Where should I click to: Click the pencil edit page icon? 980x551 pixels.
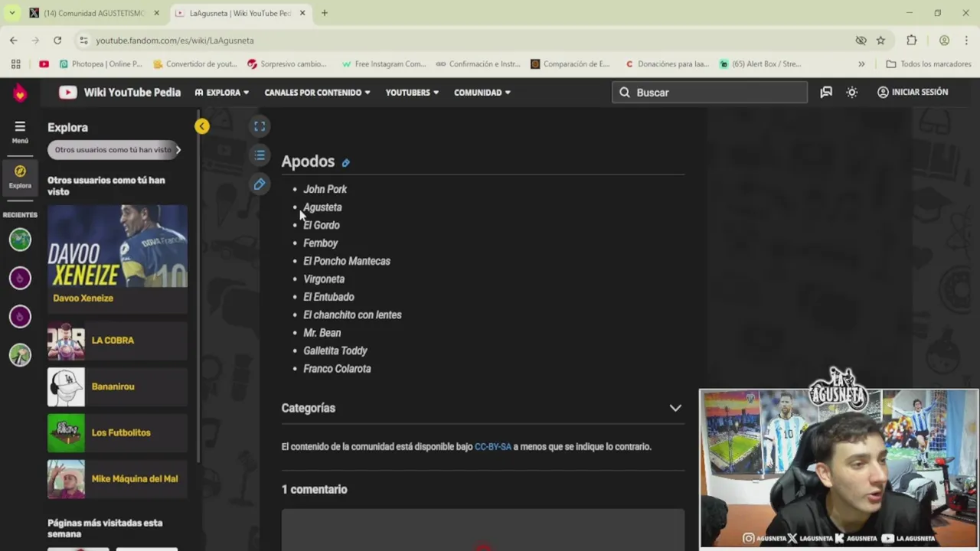tap(260, 184)
